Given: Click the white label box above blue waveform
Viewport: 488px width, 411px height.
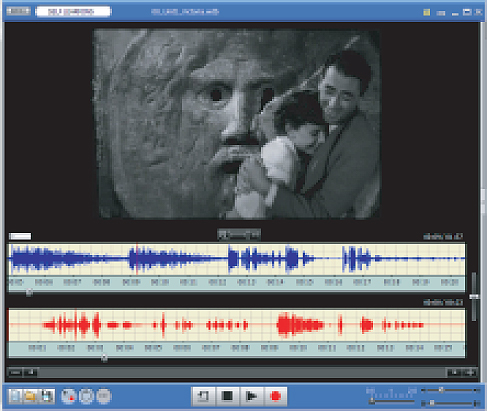Looking at the screenshot, I should [20, 236].
